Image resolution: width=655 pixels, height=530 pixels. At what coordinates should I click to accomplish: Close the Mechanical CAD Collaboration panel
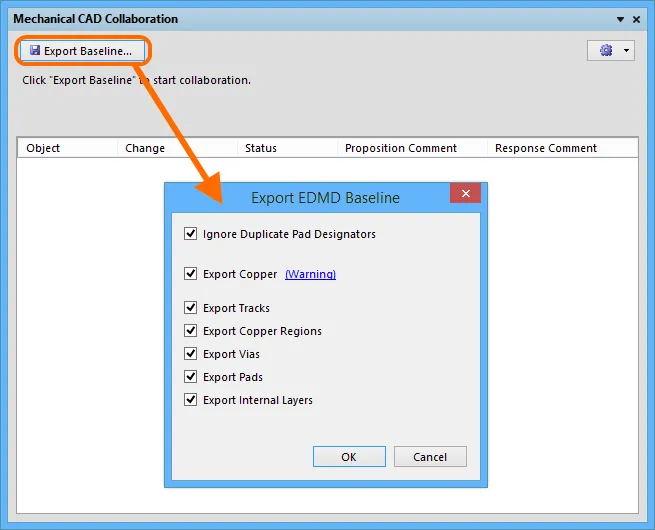coord(636,19)
